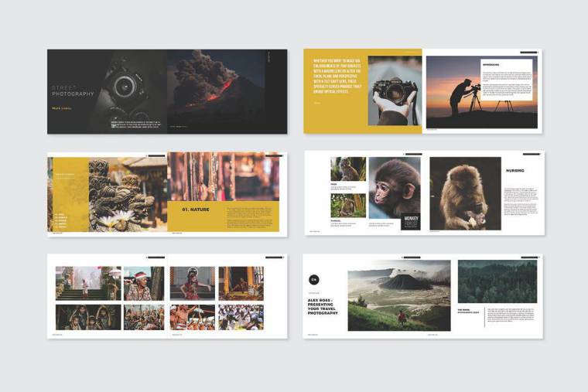588x392 pixels.
Task: Open the volcano crater landscape photo
Action: (398, 295)
